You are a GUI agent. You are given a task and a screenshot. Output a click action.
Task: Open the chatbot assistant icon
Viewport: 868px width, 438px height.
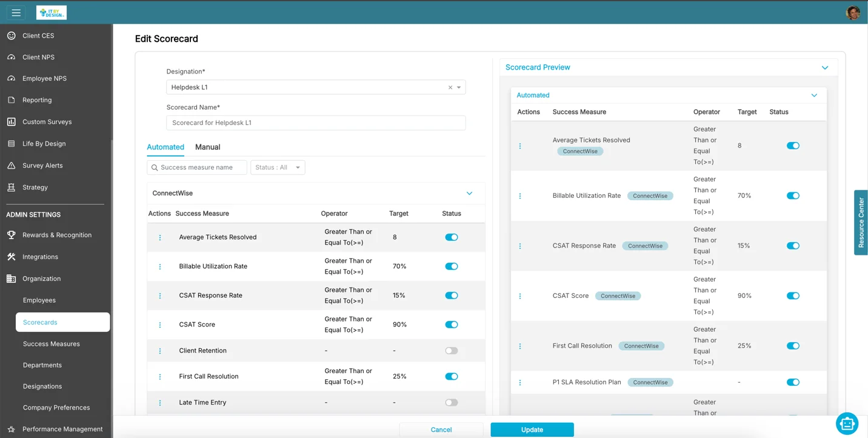pos(847,423)
